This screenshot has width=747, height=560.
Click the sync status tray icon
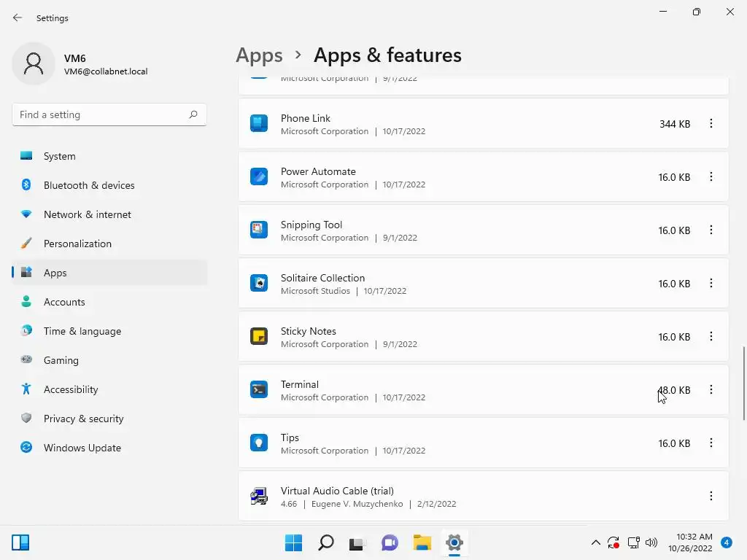coord(613,542)
